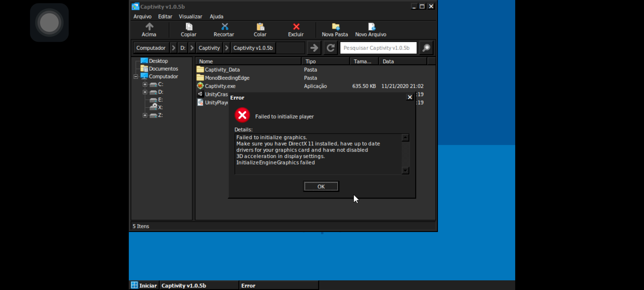644x290 pixels.
Task: Select the Captivity_Data folder icon
Action: pyautogui.click(x=200, y=70)
